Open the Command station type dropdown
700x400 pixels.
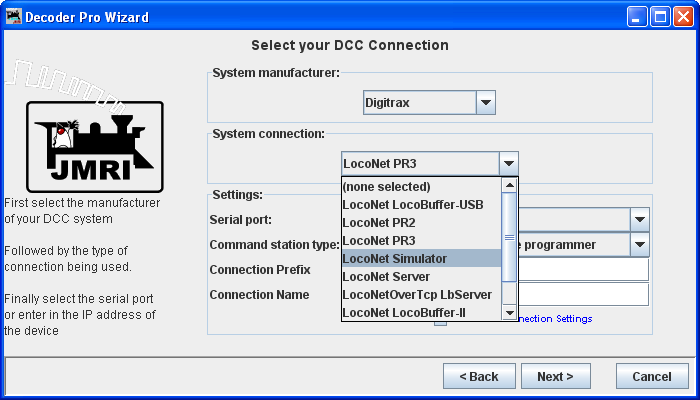639,244
